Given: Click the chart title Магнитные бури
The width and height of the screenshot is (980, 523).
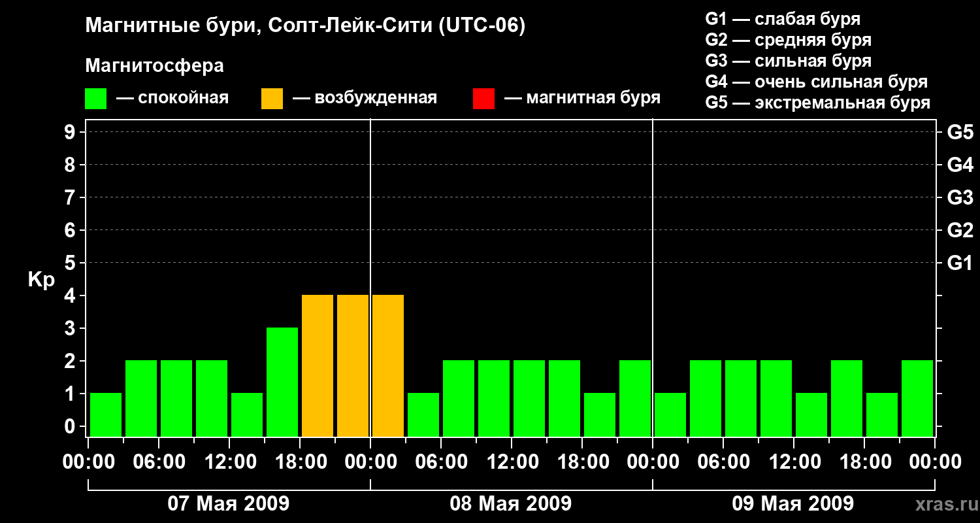Looking at the screenshot, I should click(165, 26).
